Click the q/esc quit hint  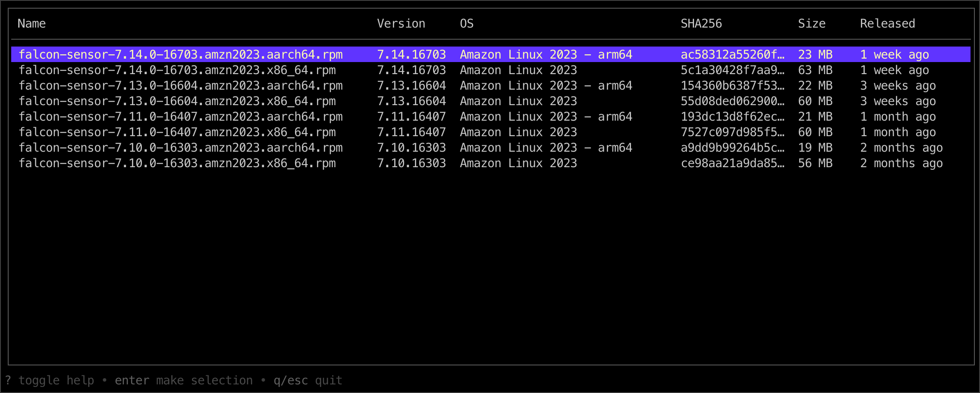point(308,381)
